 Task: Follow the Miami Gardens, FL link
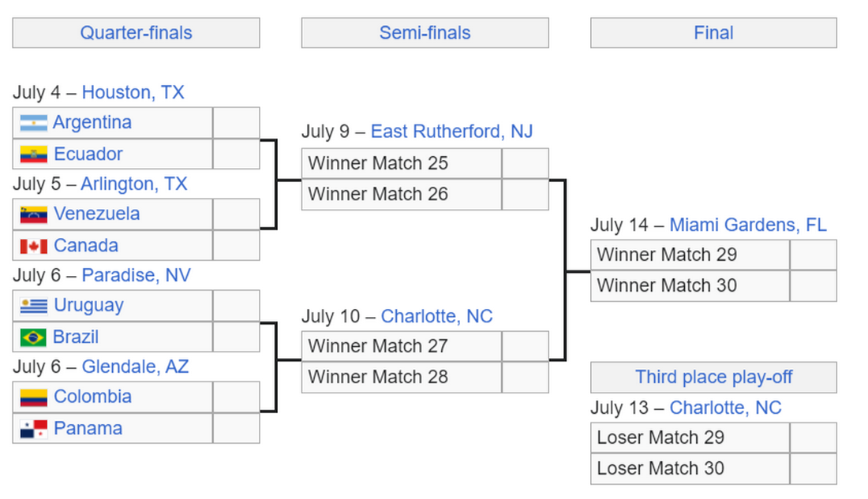tap(748, 225)
